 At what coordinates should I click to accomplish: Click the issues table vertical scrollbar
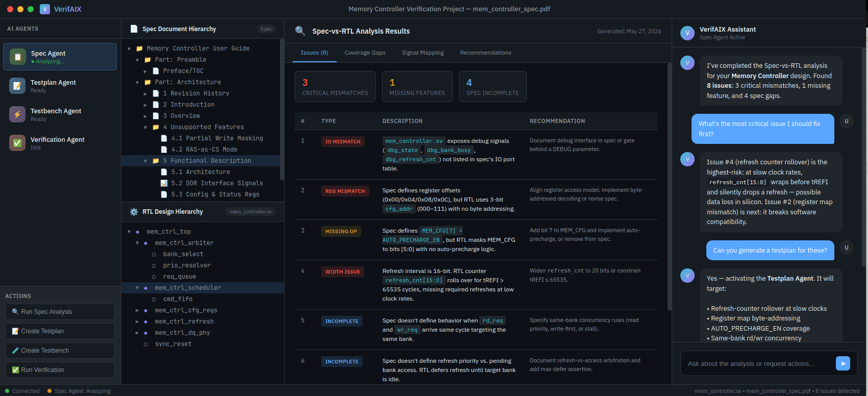coord(670,186)
